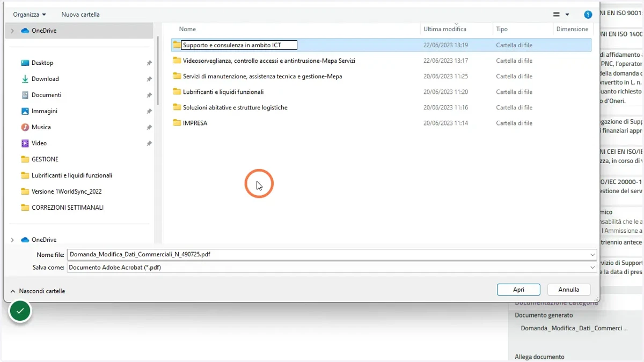The height and width of the screenshot is (362, 644).
Task: Click folder icon beside Videosorveglianza row
Action: click(177, 61)
